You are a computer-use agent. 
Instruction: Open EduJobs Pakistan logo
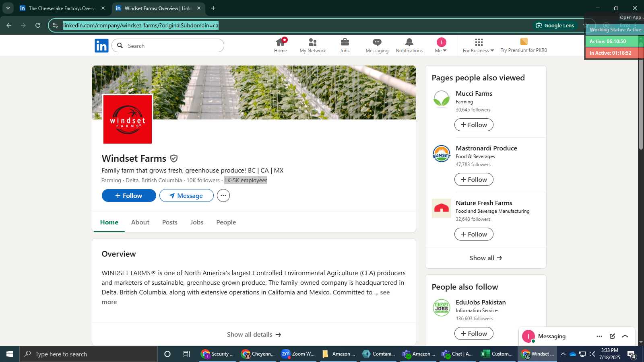[x=442, y=308]
